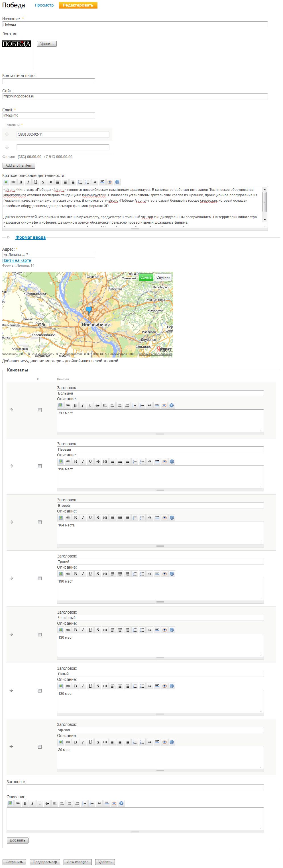Click Bold icon in Краткое описание toolbar

pyautogui.click(x=21, y=182)
